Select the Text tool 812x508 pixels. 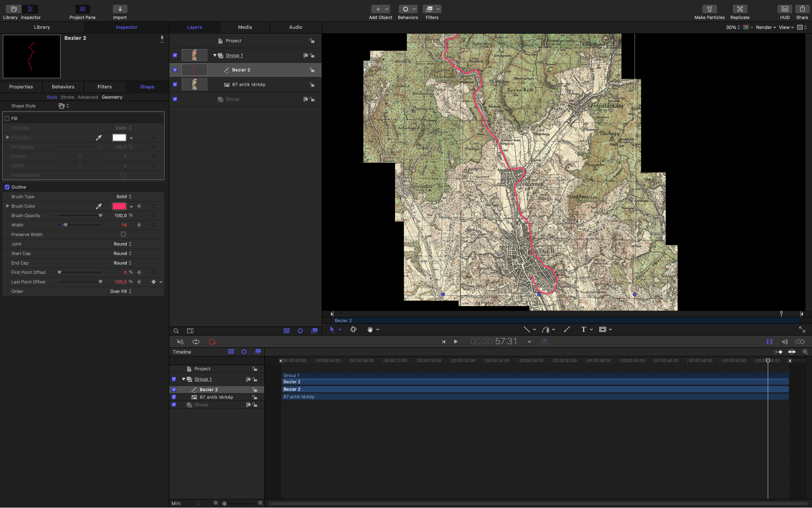click(x=583, y=329)
